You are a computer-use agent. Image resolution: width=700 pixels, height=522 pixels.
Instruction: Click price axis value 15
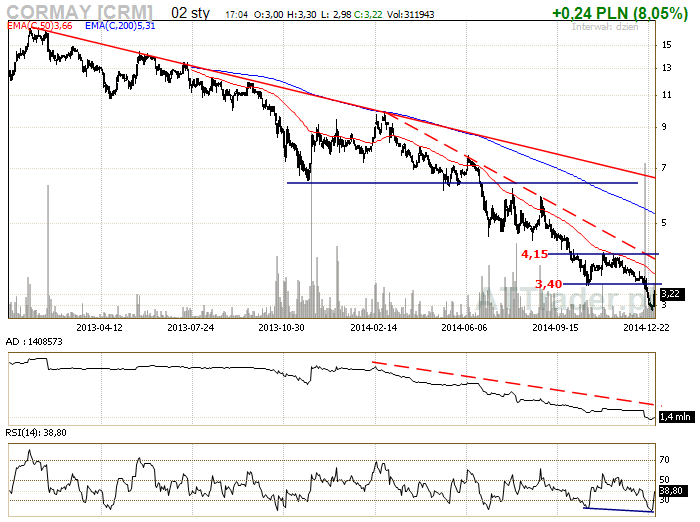667,45
